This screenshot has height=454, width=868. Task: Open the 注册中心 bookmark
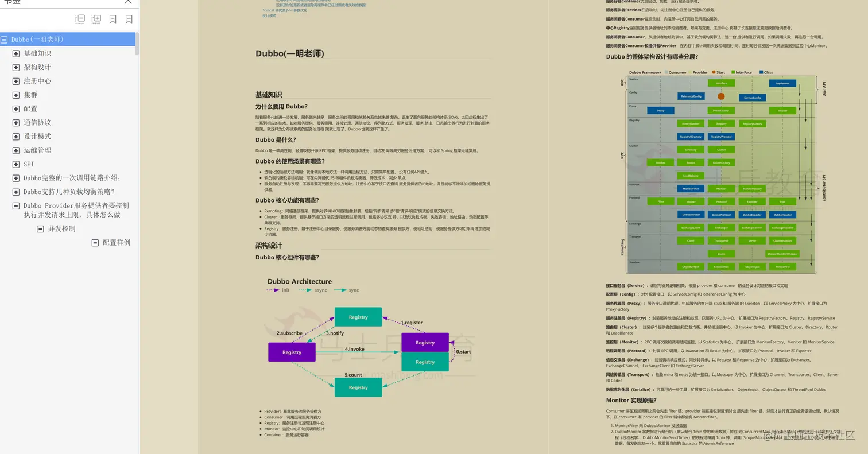click(37, 81)
